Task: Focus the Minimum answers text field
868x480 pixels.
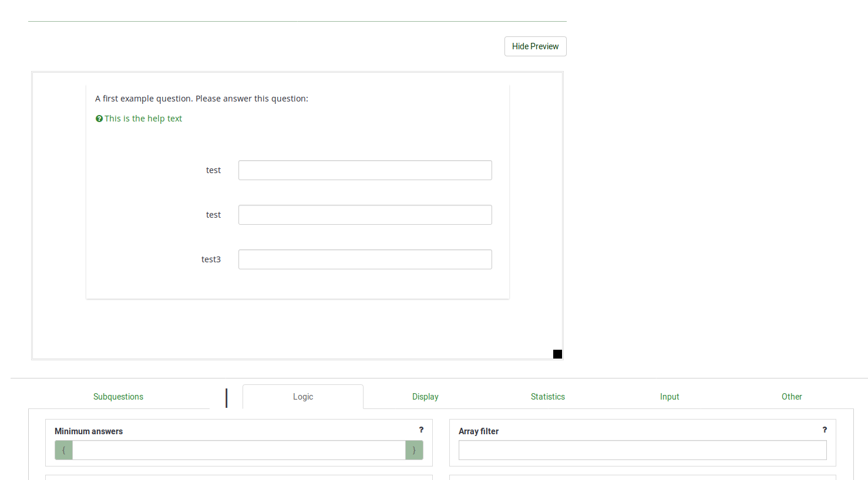Action: 238,450
